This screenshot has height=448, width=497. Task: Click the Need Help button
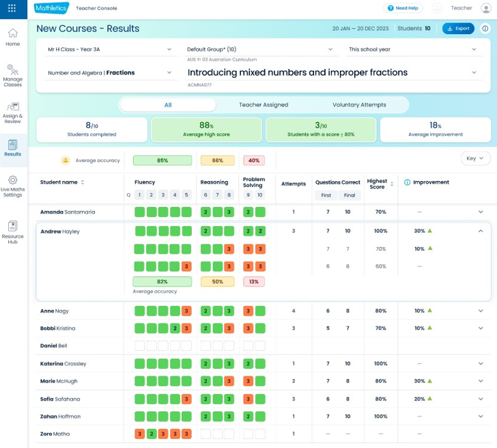point(403,8)
